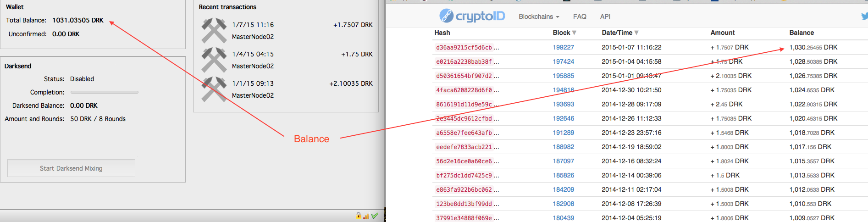Click MasterNode02 label under 1/7/15 11:16
The width and height of the screenshot is (868, 222).
(x=253, y=37)
